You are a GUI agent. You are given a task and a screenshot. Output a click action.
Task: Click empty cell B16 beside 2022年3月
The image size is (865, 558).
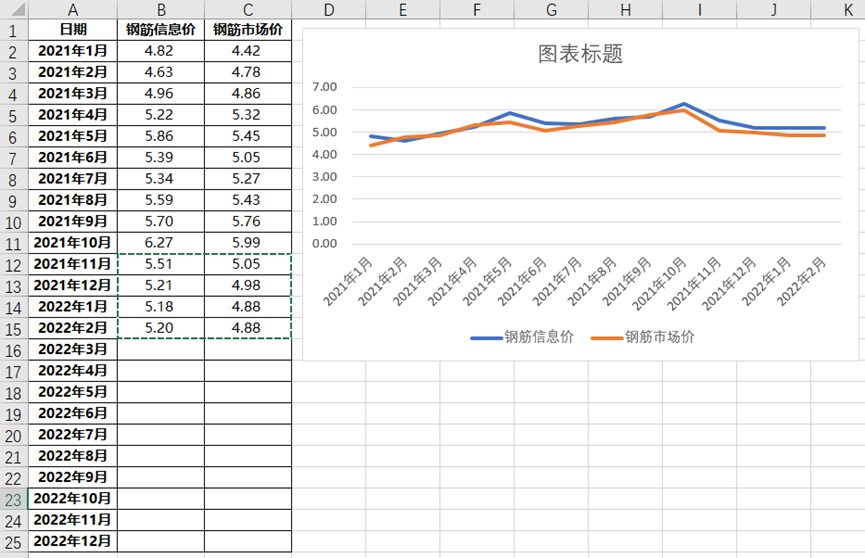161,349
